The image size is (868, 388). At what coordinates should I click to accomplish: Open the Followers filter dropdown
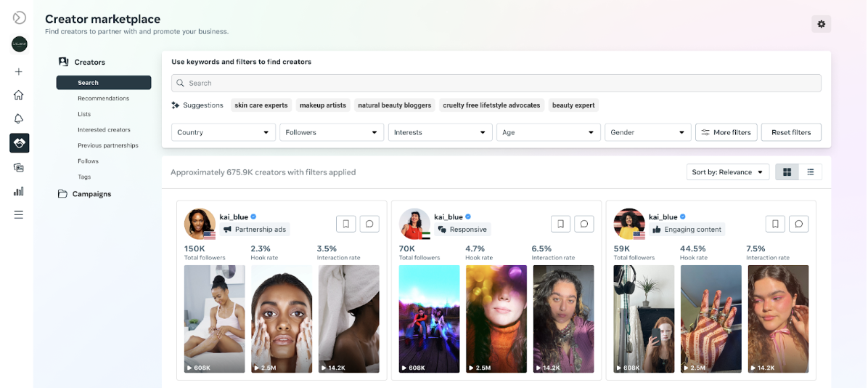[332, 132]
